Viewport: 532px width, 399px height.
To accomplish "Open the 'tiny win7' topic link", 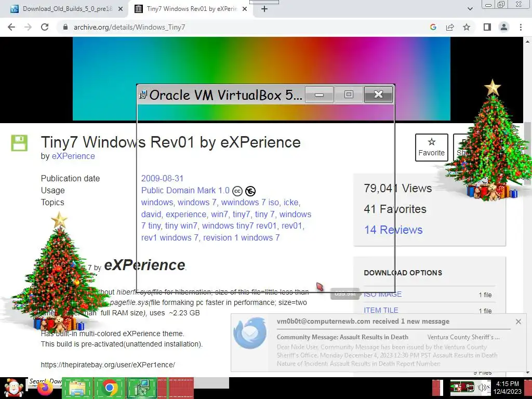I will [x=181, y=225].
